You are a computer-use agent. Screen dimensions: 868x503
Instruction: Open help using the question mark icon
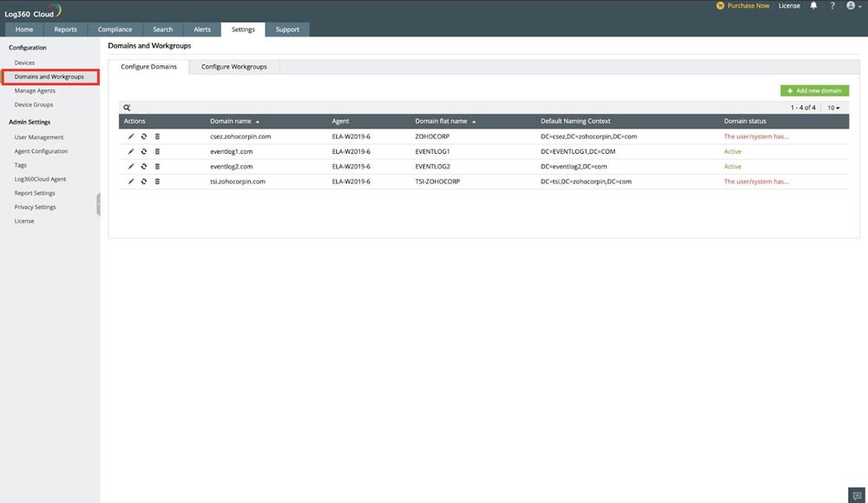(x=832, y=5)
